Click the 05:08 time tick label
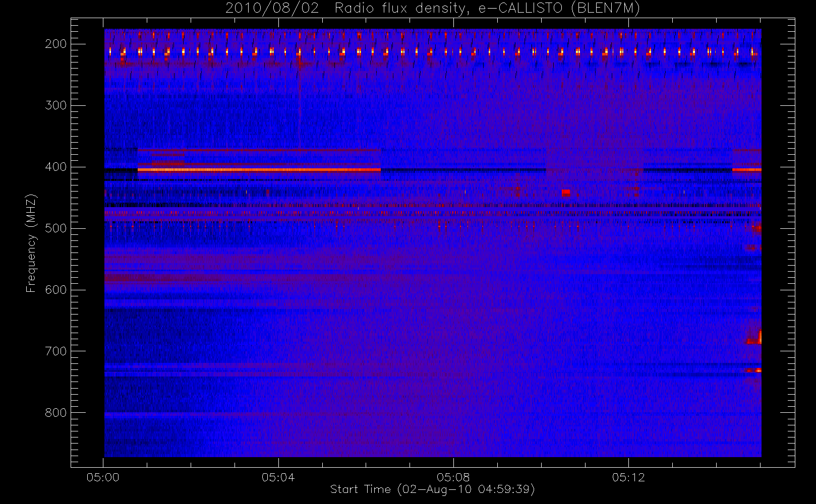This screenshot has width=816, height=504. coord(453,477)
